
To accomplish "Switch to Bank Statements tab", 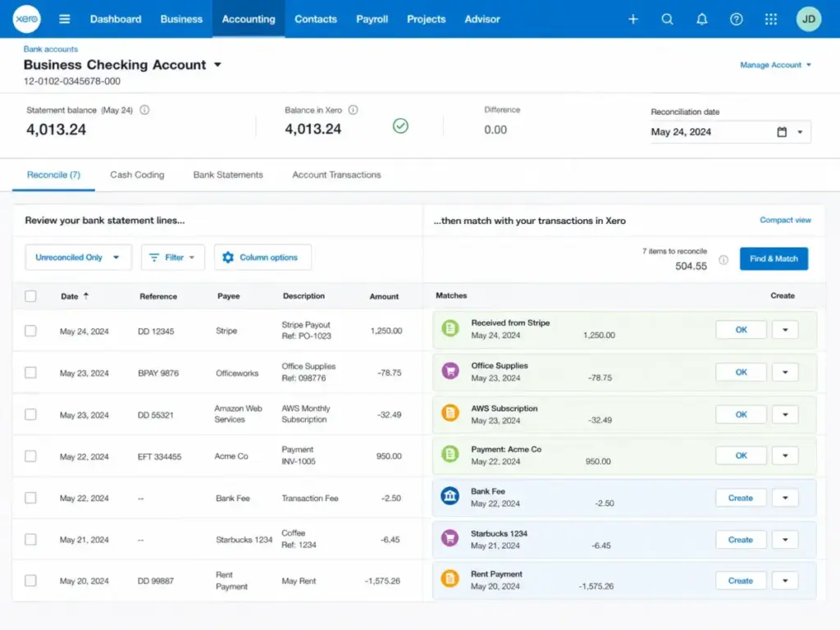I will [228, 175].
